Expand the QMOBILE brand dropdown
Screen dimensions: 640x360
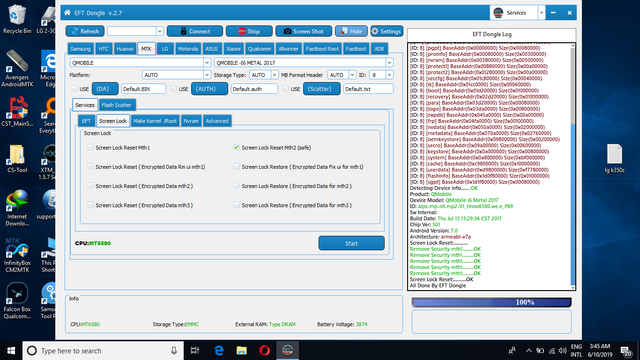(207, 63)
